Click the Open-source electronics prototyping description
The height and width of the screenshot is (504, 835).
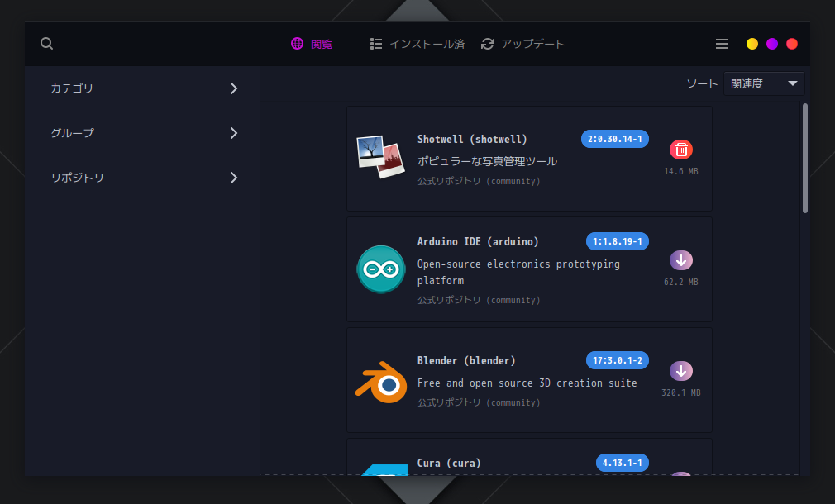[x=518, y=272]
